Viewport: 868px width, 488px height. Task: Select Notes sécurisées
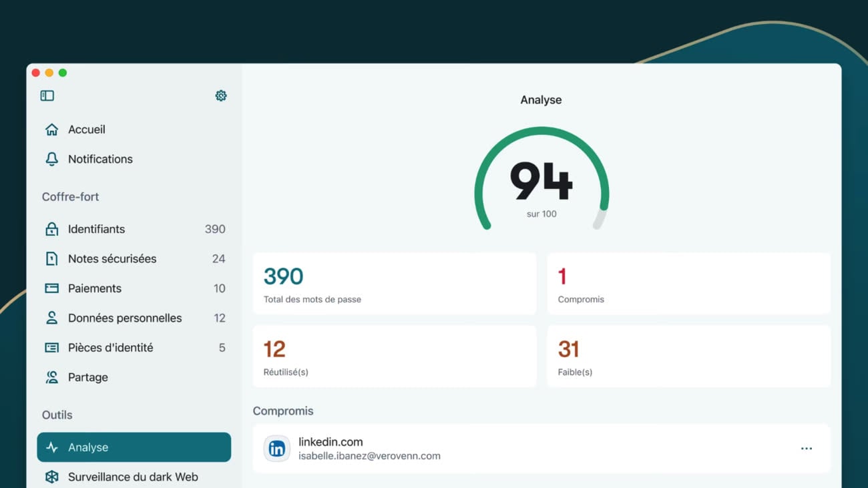pyautogui.click(x=134, y=259)
